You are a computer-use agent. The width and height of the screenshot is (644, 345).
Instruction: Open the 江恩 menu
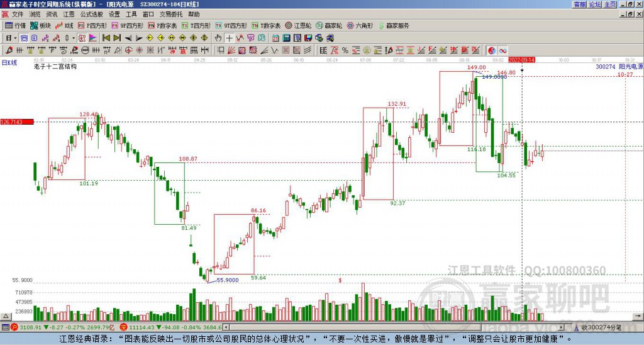click(69, 14)
